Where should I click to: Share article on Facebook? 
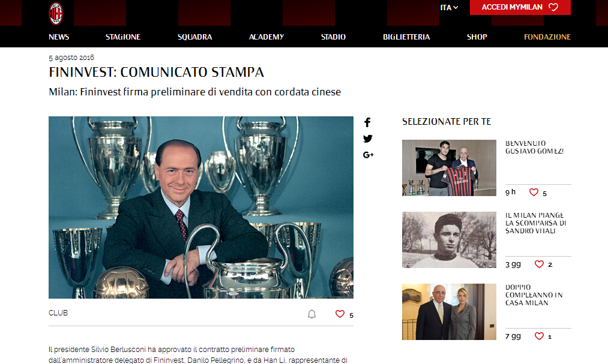tap(367, 122)
